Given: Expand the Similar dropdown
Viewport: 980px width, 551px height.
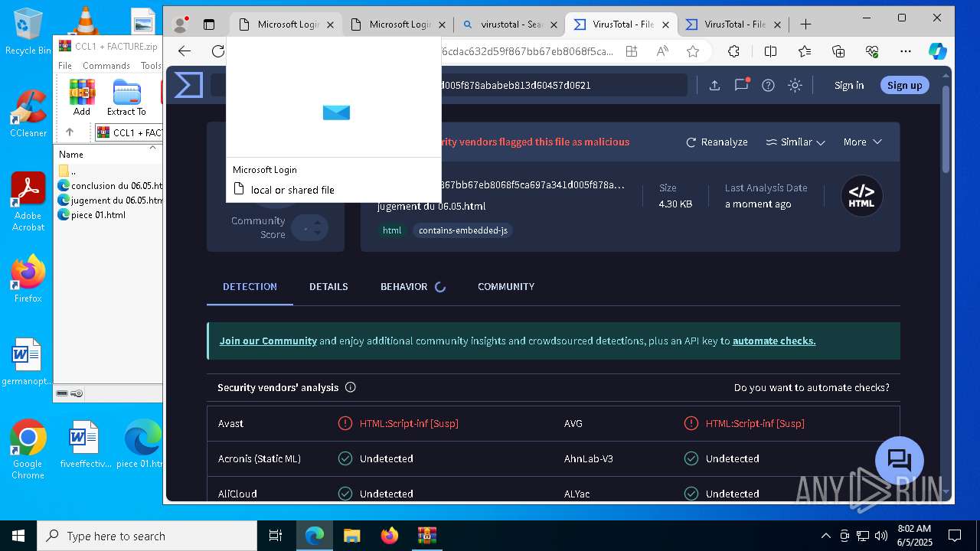Looking at the screenshot, I should [x=795, y=142].
